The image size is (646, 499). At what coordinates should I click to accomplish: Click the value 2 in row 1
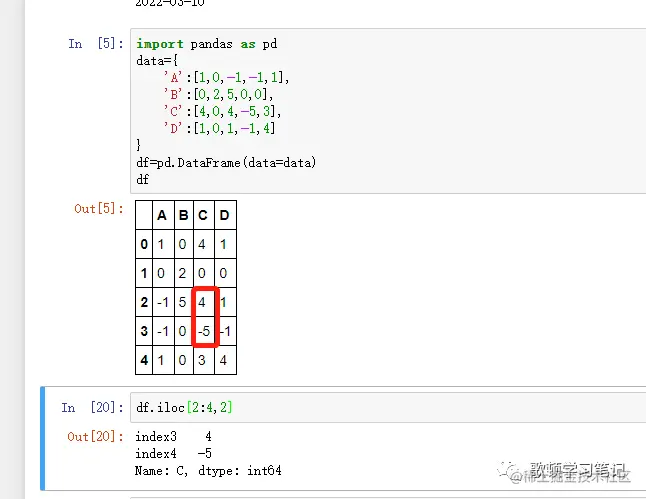pyautogui.click(x=183, y=273)
